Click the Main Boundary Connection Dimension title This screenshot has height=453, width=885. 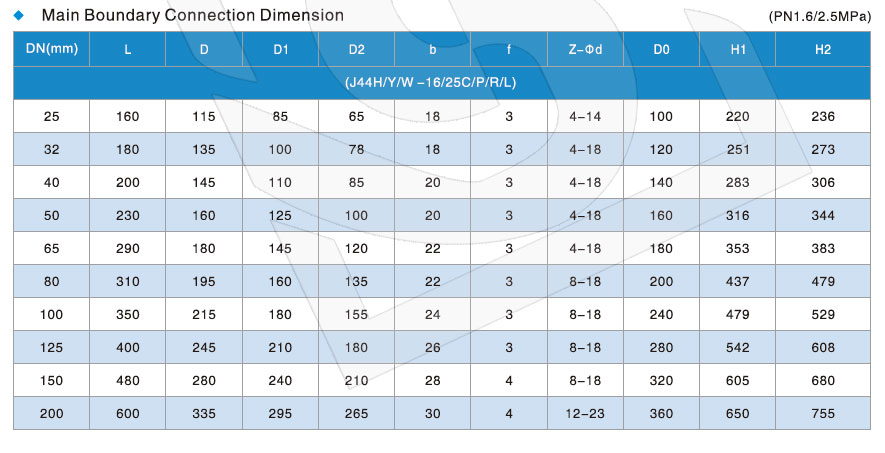click(x=192, y=15)
